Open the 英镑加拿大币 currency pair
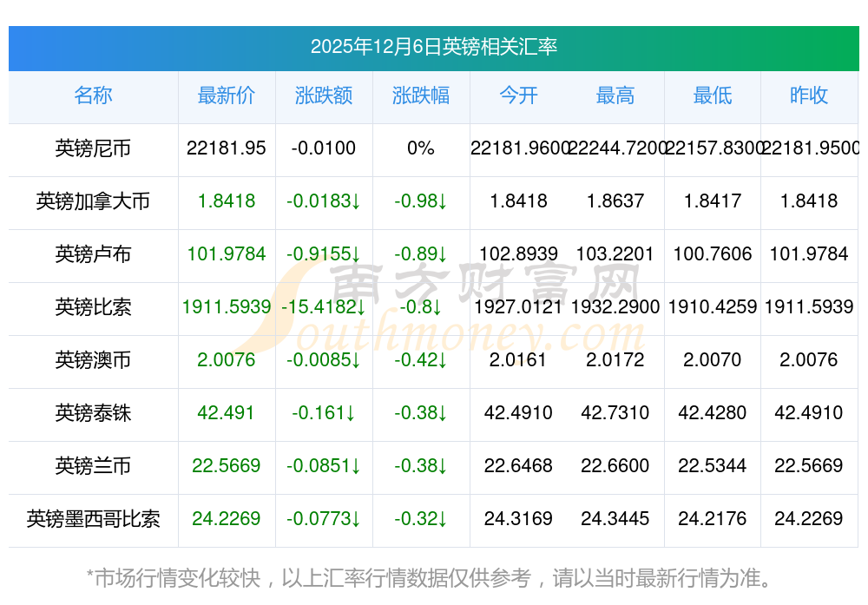868x605 pixels. tap(93, 201)
